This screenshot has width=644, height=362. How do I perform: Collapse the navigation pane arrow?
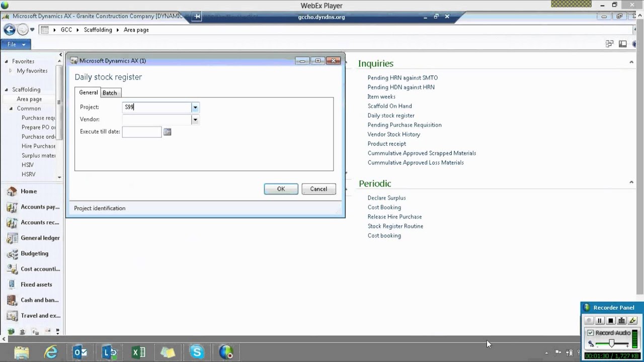[60, 54]
